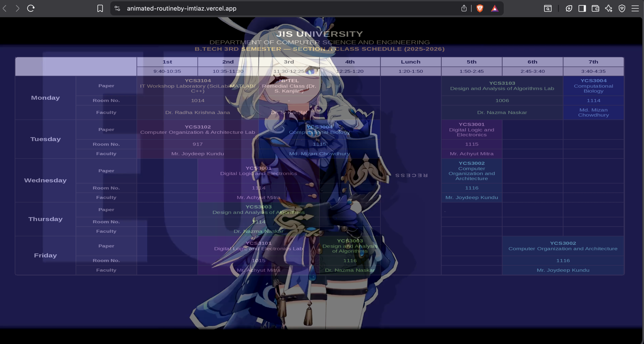Select the Tuesday row label

(45, 139)
